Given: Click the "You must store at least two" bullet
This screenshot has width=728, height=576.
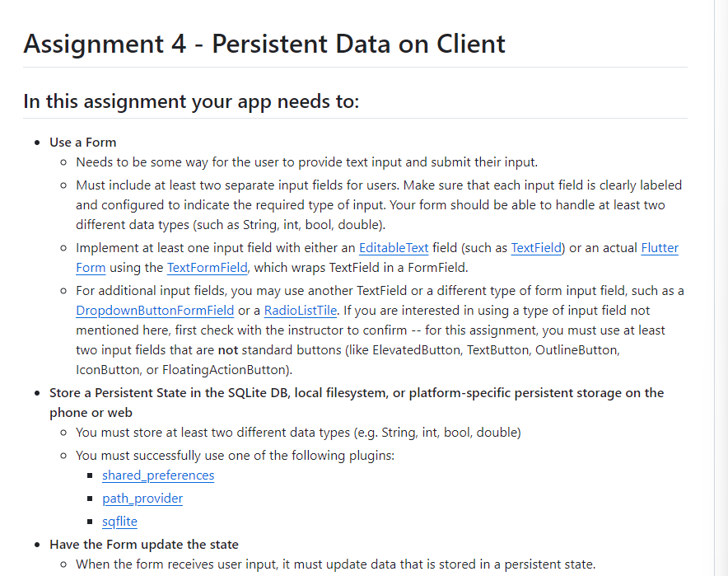Looking at the screenshot, I should [x=298, y=432].
